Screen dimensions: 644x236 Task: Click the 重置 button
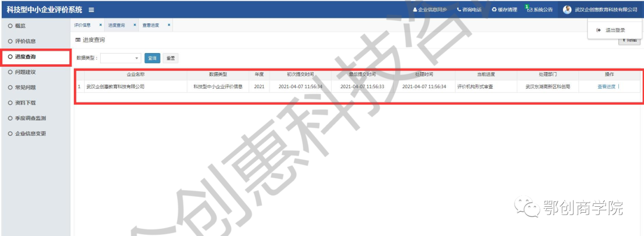171,58
